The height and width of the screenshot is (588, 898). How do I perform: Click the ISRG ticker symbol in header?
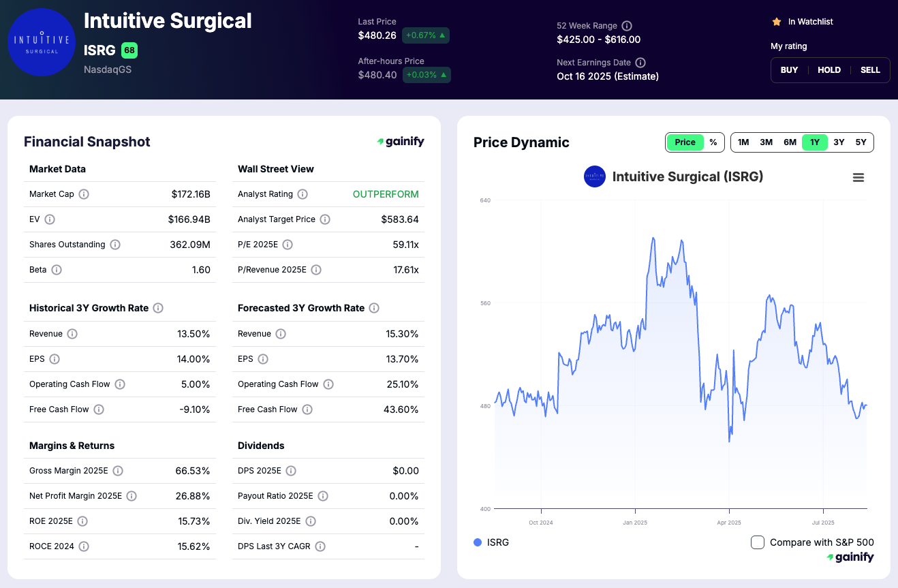coord(99,50)
